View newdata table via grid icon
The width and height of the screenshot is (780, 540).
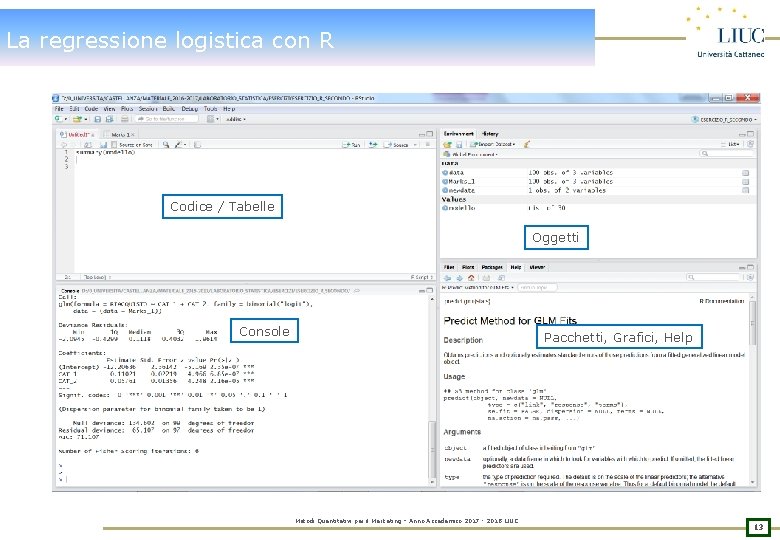(x=746, y=190)
